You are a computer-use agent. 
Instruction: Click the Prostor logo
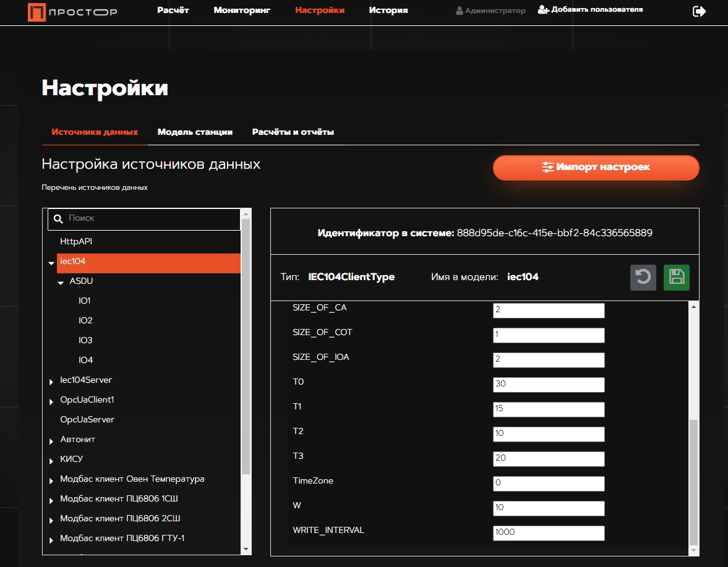[x=72, y=12]
